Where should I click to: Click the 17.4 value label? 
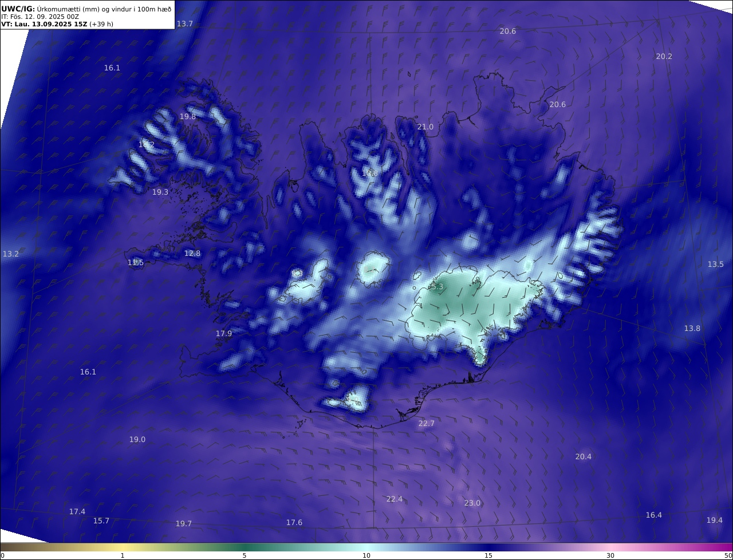[x=77, y=512]
